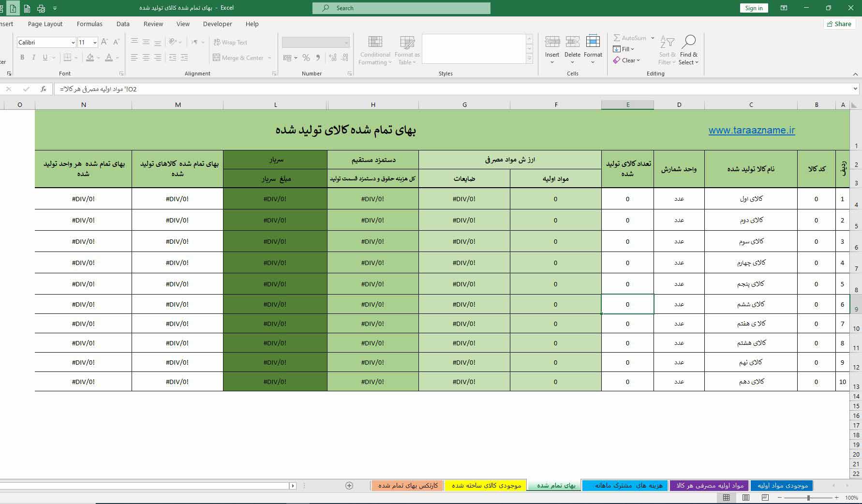Add a new sheet with plus icon
The image size is (862, 504).
(349, 486)
